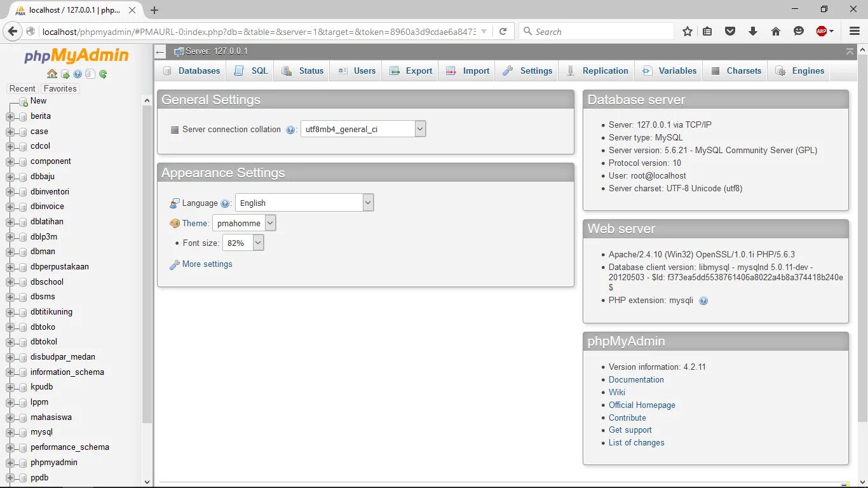Viewport: 868px width, 488px height.
Task: Click the New database icon in tree
Action: pyautogui.click(x=24, y=102)
